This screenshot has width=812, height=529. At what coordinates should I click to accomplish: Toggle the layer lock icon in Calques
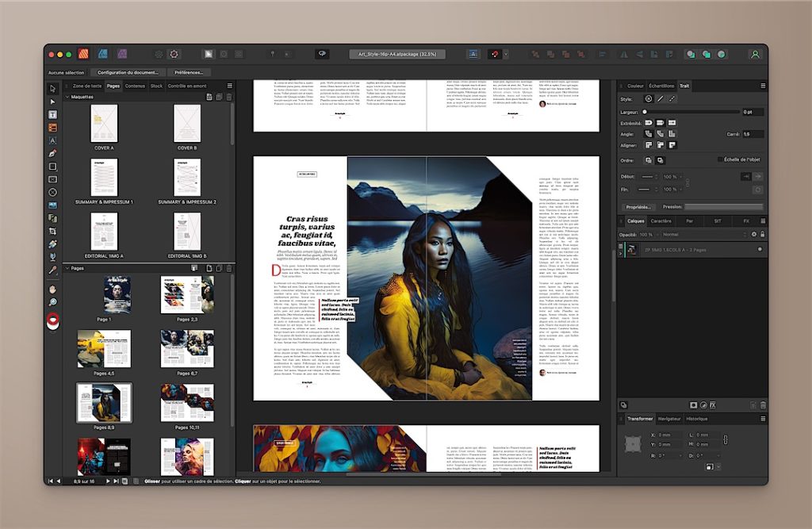[x=763, y=235]
